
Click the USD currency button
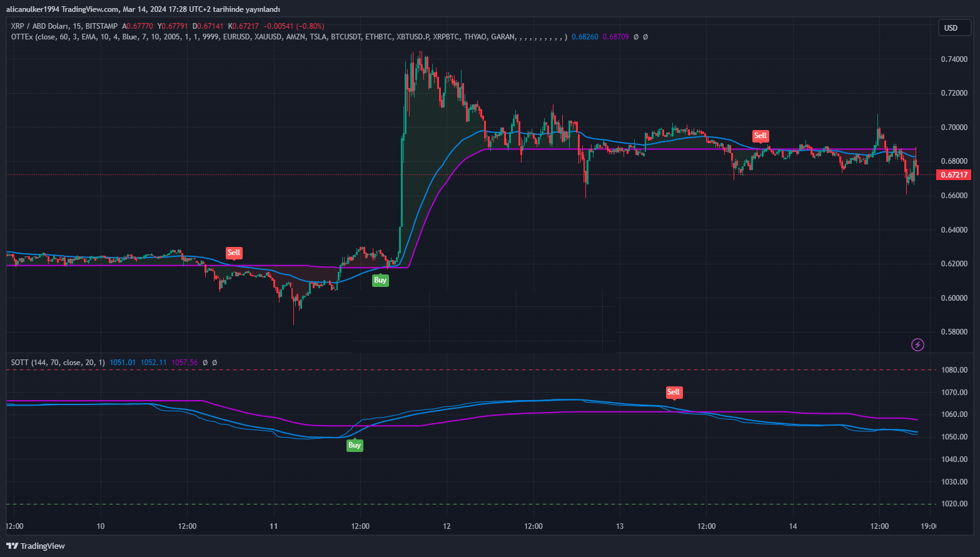click(954, 28)
